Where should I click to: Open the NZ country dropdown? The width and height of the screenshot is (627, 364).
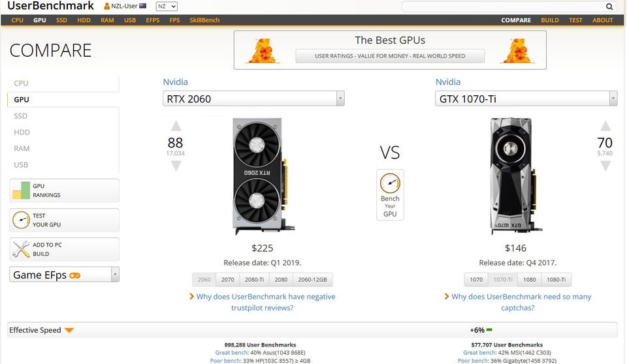click(167, 7)
